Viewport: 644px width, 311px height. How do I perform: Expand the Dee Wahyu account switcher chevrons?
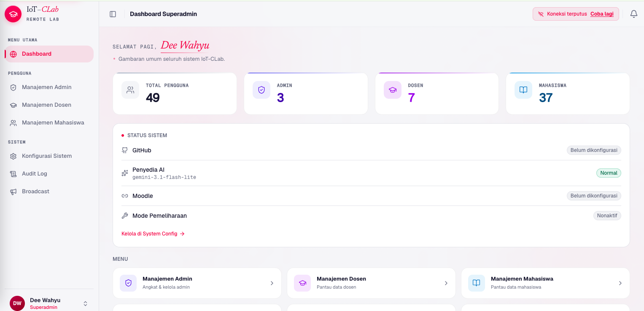click(85, 303)
